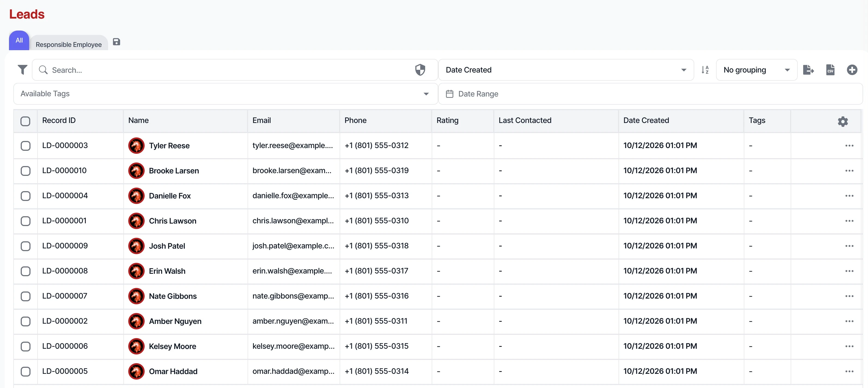
Task: Toggle the select-all header checkbox
Action: 25,121
